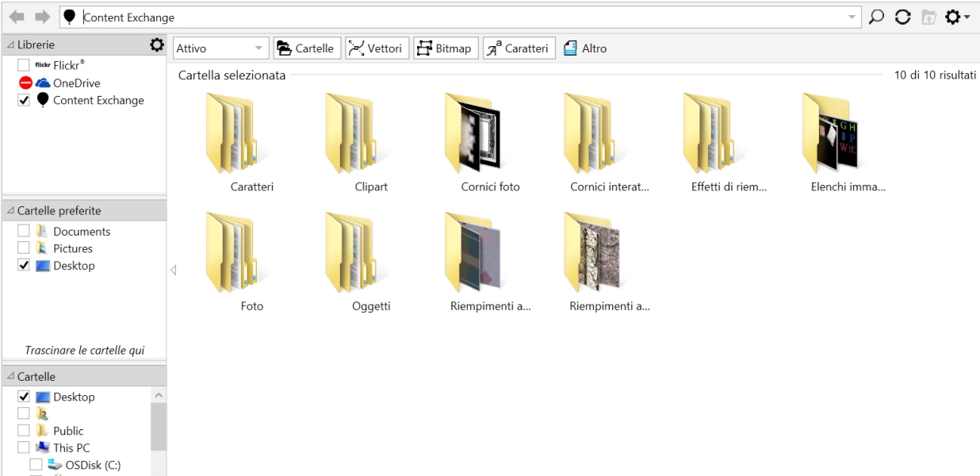The height and width of the screenshot is (476, 980).
Task: Uncheck the Content Exchange library checkbox
Action: click(x=24, y=100)
